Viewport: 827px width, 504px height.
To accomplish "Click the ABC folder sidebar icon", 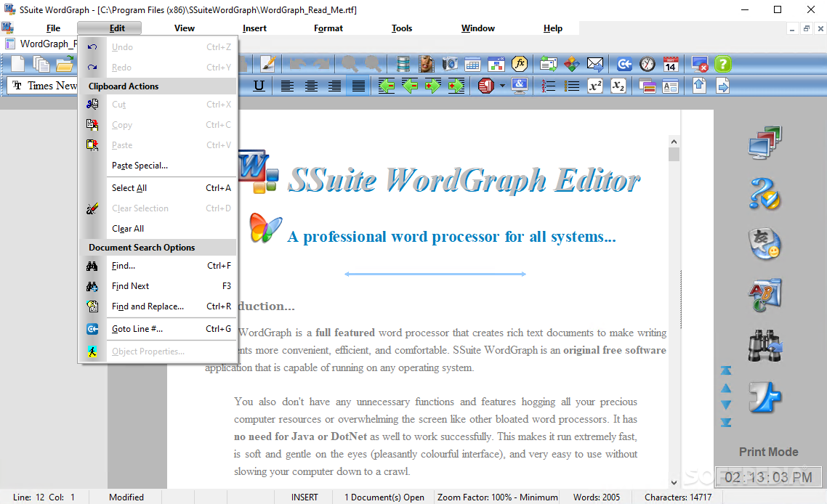I will 765,295.
